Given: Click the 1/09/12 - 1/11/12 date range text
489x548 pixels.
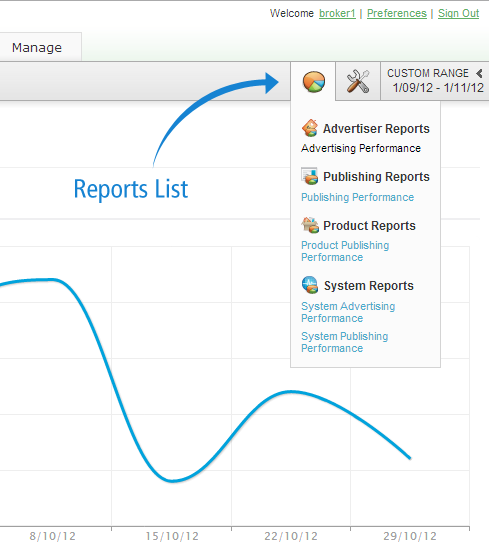Looking at the screenshot, I should click(438, 87).
